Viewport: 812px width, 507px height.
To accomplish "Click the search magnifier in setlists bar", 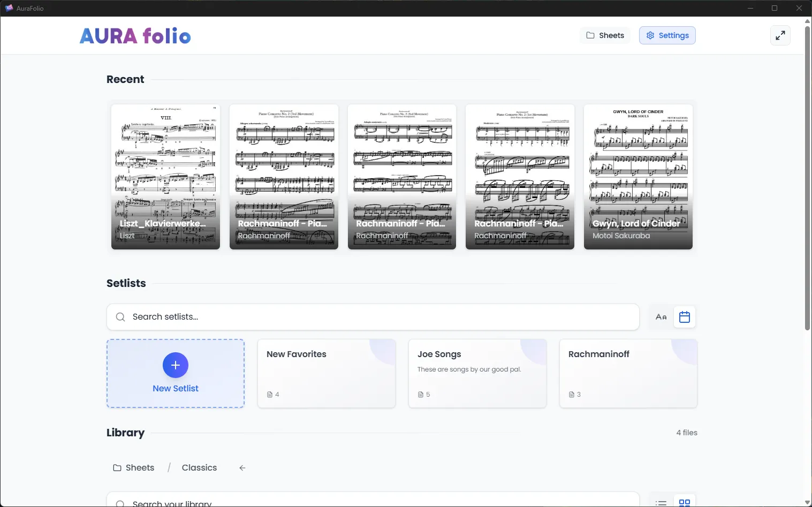I will 120,317.
